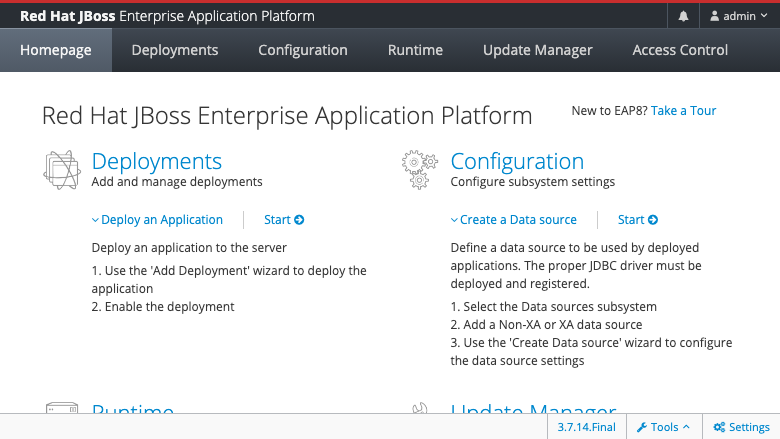The width and height of the screenshot is (780, 439).
Task: Open the admin user dropdown
Action: 739,16
